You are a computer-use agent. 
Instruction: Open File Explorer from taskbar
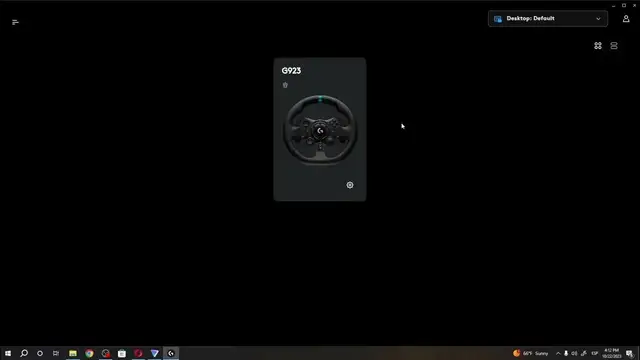pyautogui.click(x=73, y=353)
